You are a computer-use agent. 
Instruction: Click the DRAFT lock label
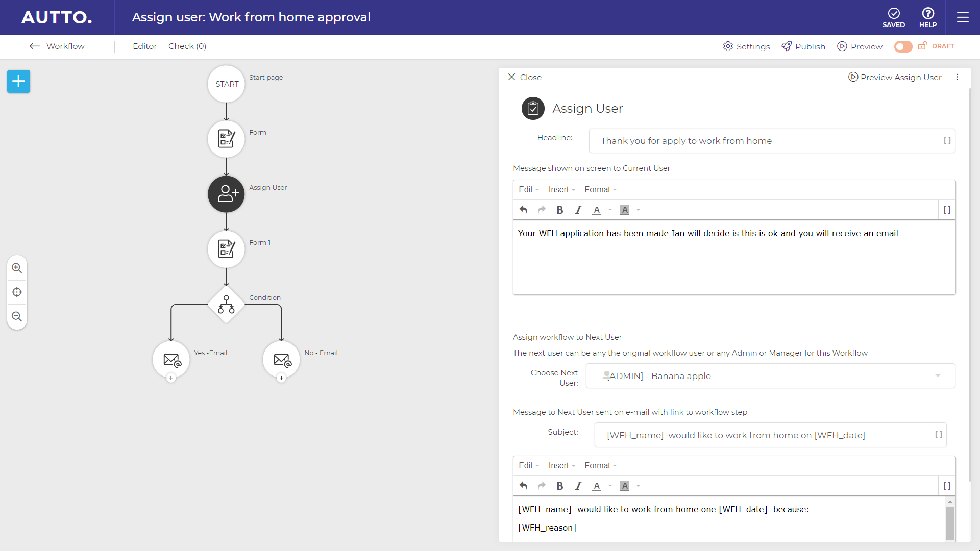pos(936,46)
